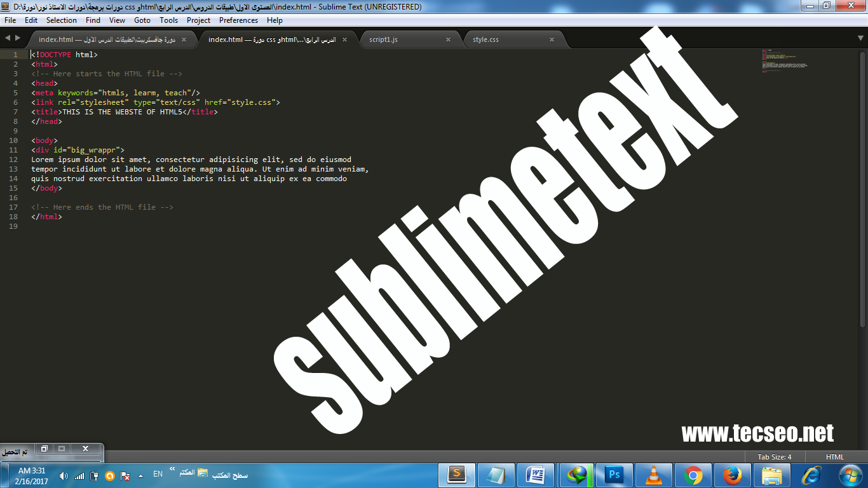Viewport: 868px width, 488px height.
Task: Expand the taskbar toolbar chevron
Action: pyautogui.click(x=172, y=470)
